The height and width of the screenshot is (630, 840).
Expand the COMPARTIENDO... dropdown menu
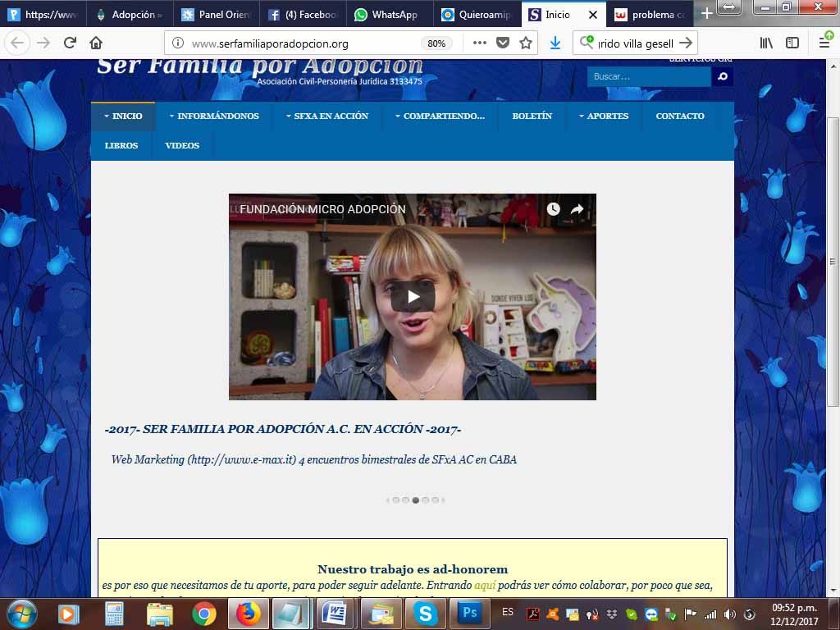440,116
